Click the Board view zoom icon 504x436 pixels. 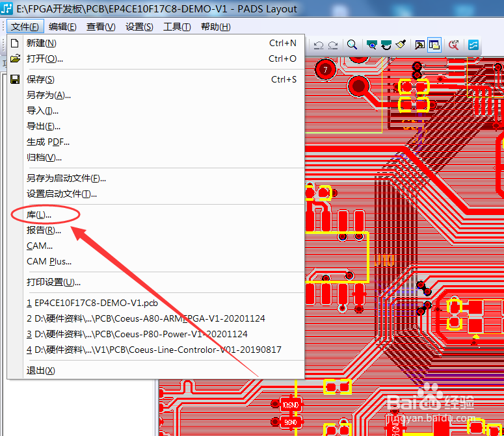pos(371,45)
